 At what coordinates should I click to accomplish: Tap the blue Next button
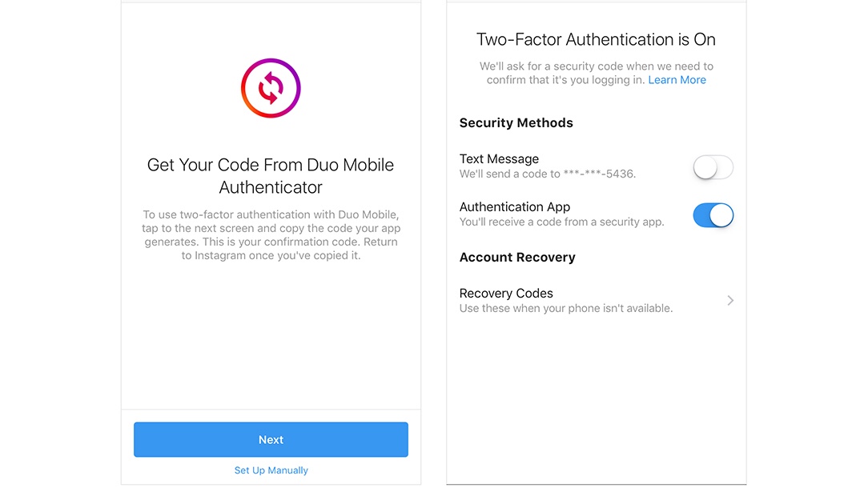[x=271, y=439]
